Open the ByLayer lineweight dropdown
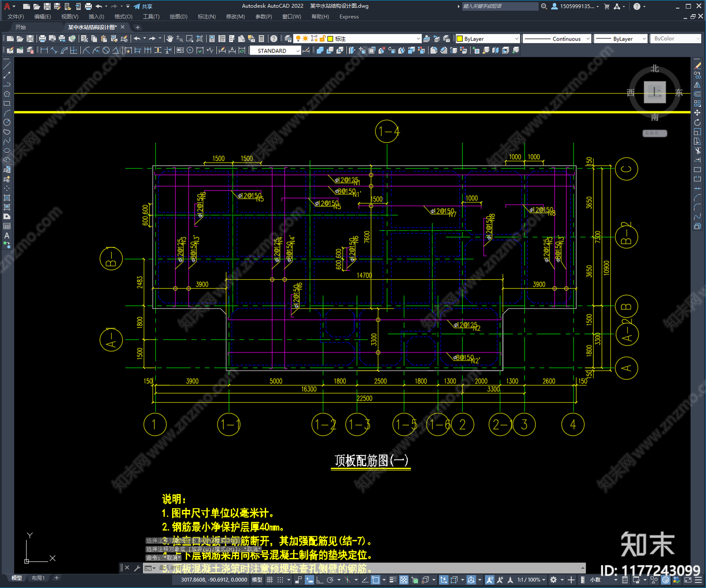Screen dimensions: 706x588 [620, 39]
